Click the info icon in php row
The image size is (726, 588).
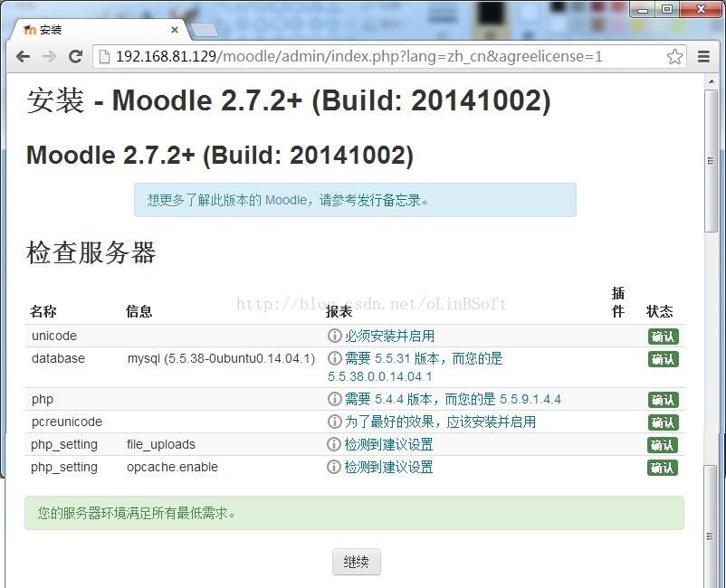coord(334,399)
